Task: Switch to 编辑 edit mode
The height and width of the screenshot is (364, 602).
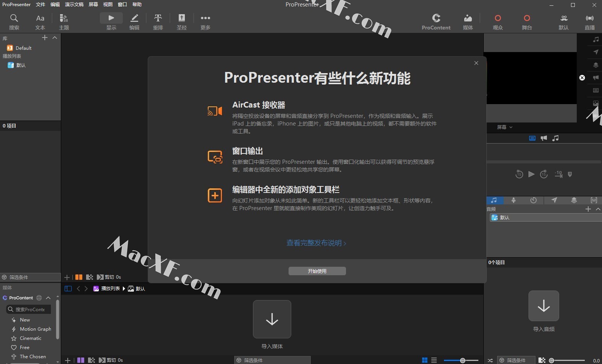Action: coord(134,22)
